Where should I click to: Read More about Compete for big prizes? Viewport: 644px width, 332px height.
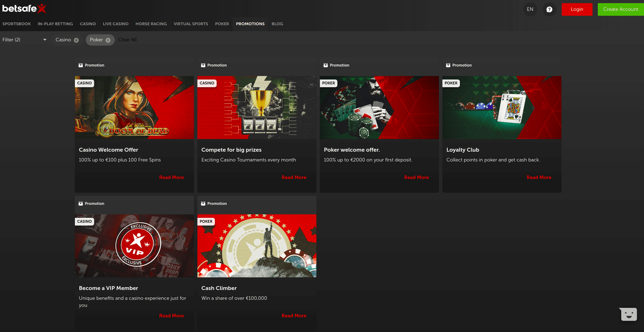(294, 178)
